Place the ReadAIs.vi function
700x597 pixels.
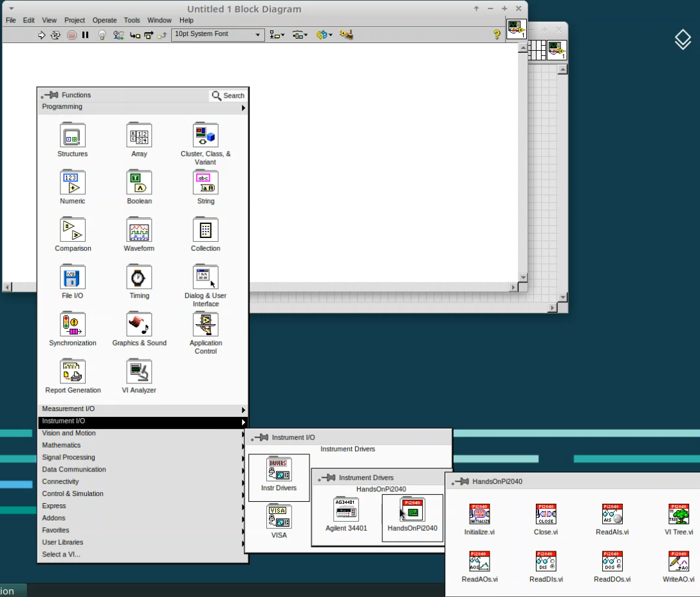(x=612, y=514)
